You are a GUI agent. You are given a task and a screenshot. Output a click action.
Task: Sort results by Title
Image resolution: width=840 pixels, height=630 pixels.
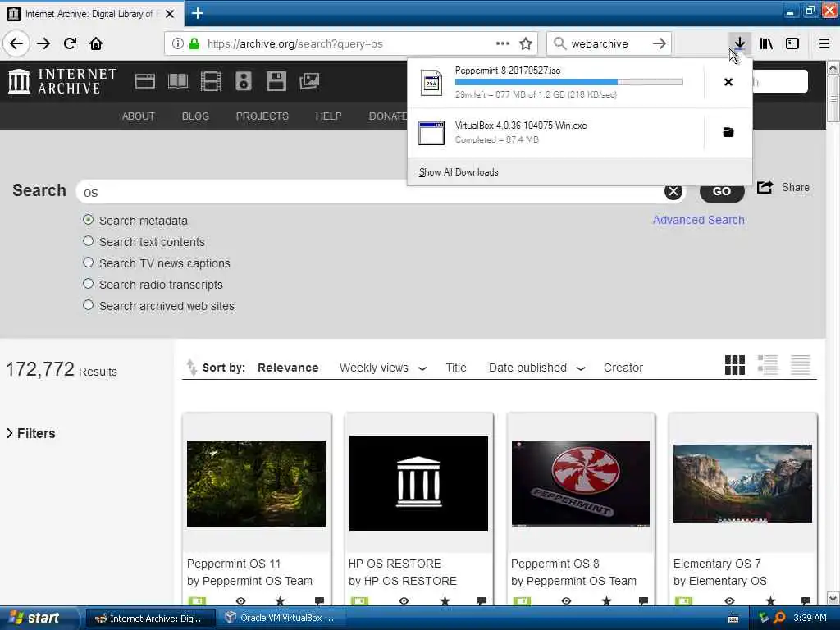point(456,367)
